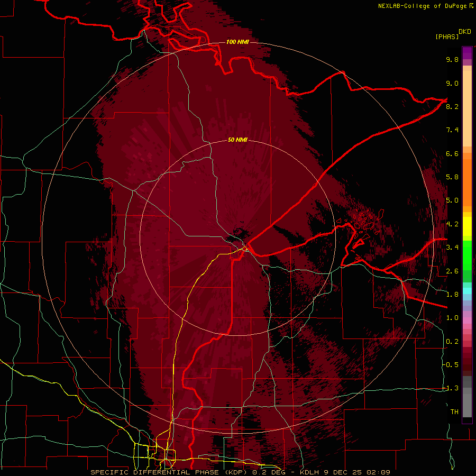Click the 3.4 legend value
The width and height of the screenshot is (476, 476).
point(452,248)
